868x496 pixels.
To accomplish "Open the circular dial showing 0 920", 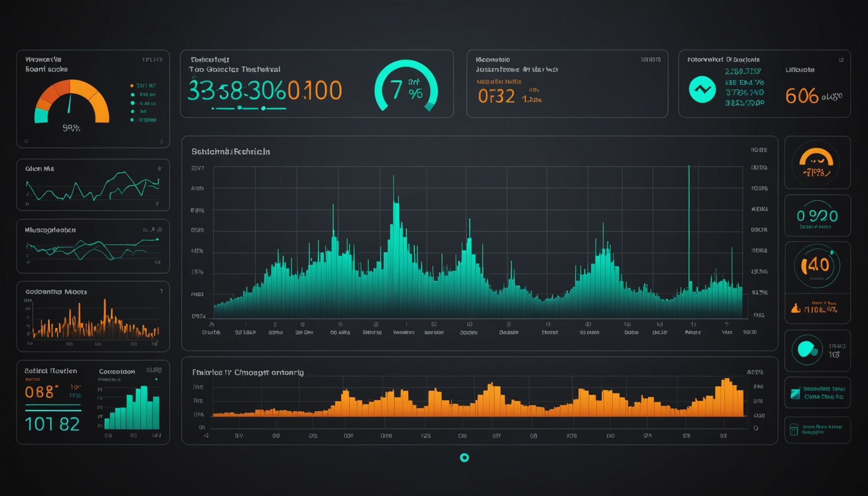I will tap(817, 215).
